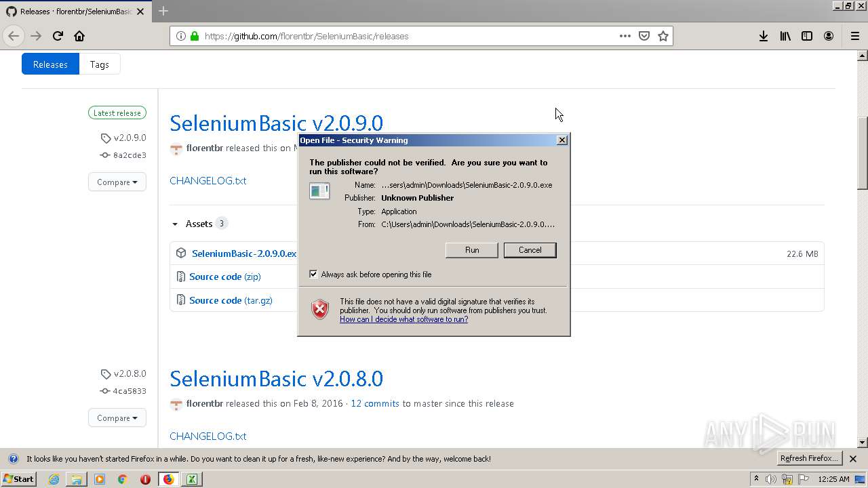Click the Refresh Firefox button
Screen dimensions: 868x488
click(x=809, y=459)
